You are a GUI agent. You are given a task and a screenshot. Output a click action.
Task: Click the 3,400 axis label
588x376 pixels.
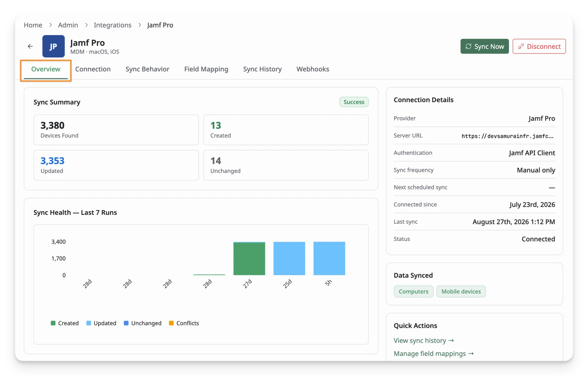58,242
